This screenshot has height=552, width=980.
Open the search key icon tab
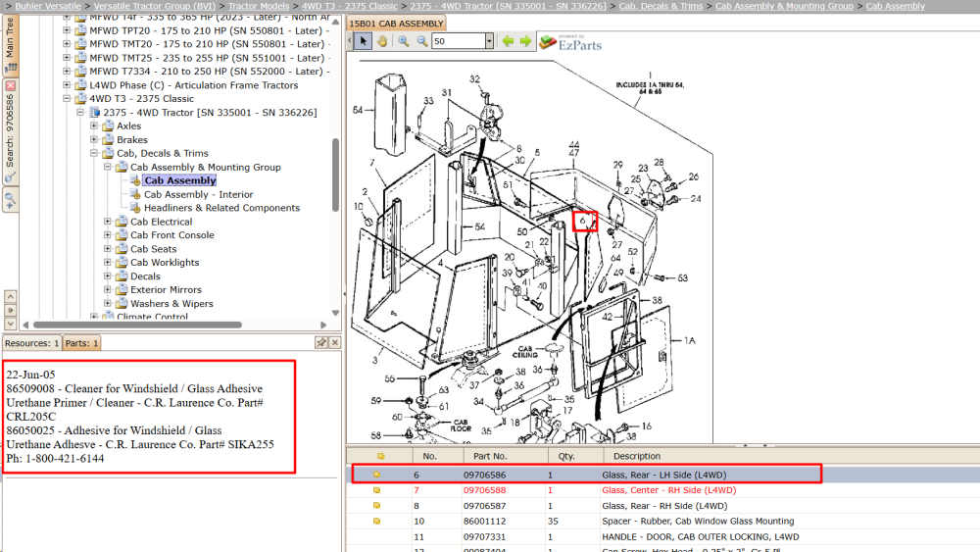[x=10, y=177]
